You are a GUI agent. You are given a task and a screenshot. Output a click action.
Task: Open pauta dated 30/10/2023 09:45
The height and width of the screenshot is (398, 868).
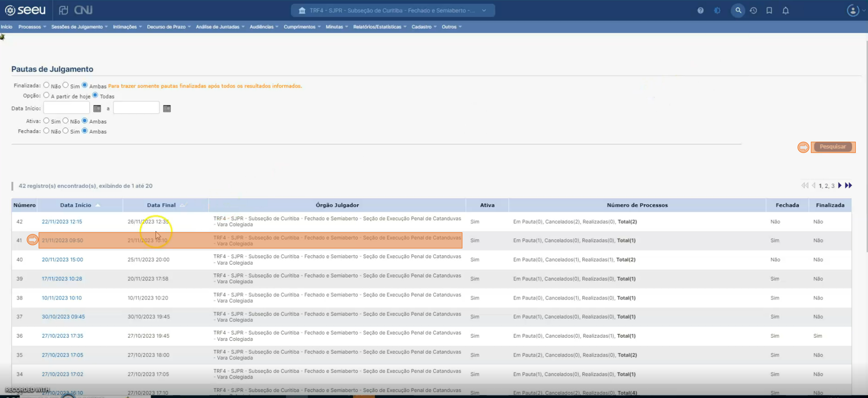[x=63, y=317]
